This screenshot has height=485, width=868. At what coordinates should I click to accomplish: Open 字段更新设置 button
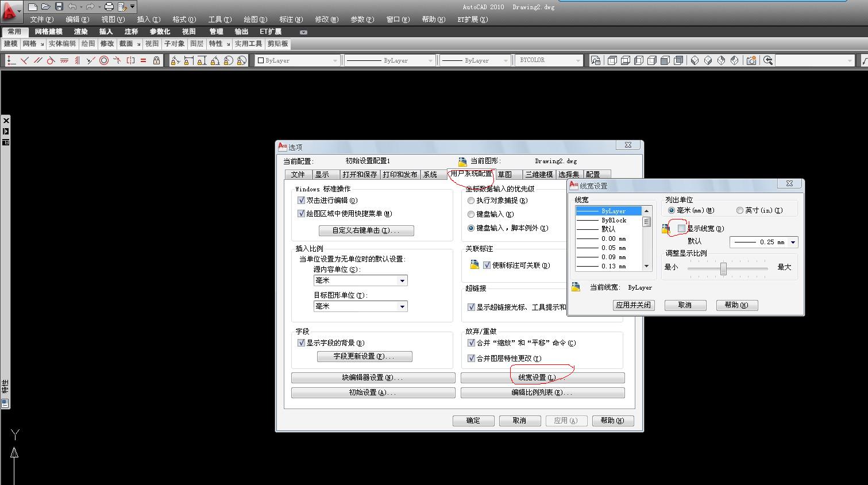pos(365,356)
